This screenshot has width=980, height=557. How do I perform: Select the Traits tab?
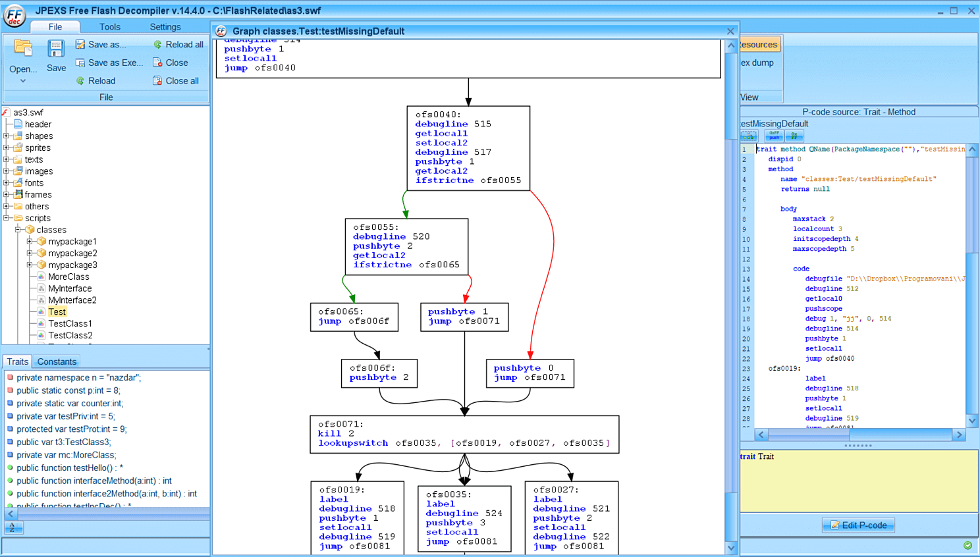[x=17, y=361]
